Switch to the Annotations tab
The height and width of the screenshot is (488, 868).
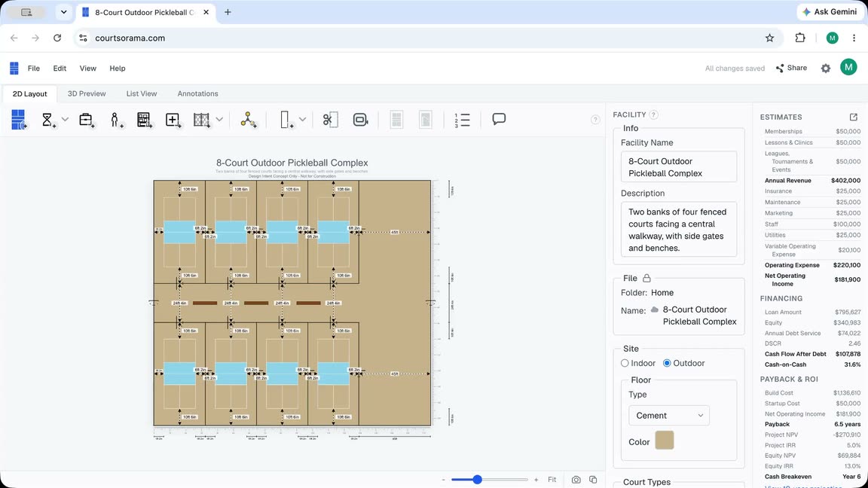click(197, 93)
